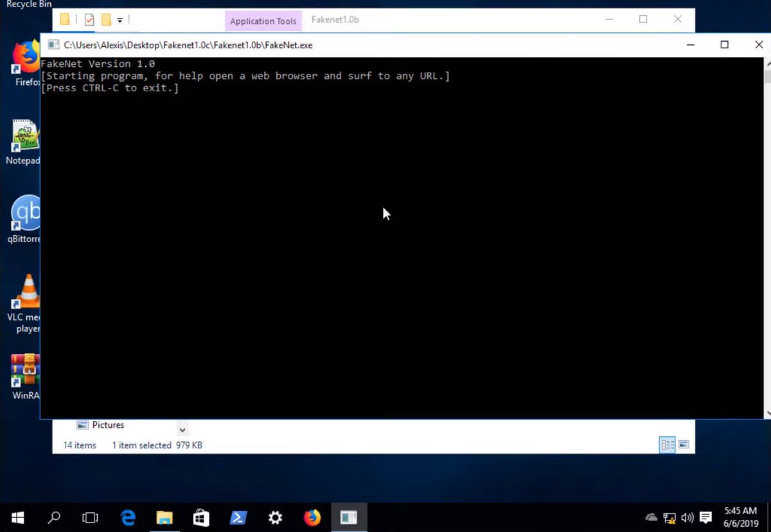Click the Properties checkmark icon in Explorer
The height and width of the screenshot is (532, 771).
click(x=89, y=20)
